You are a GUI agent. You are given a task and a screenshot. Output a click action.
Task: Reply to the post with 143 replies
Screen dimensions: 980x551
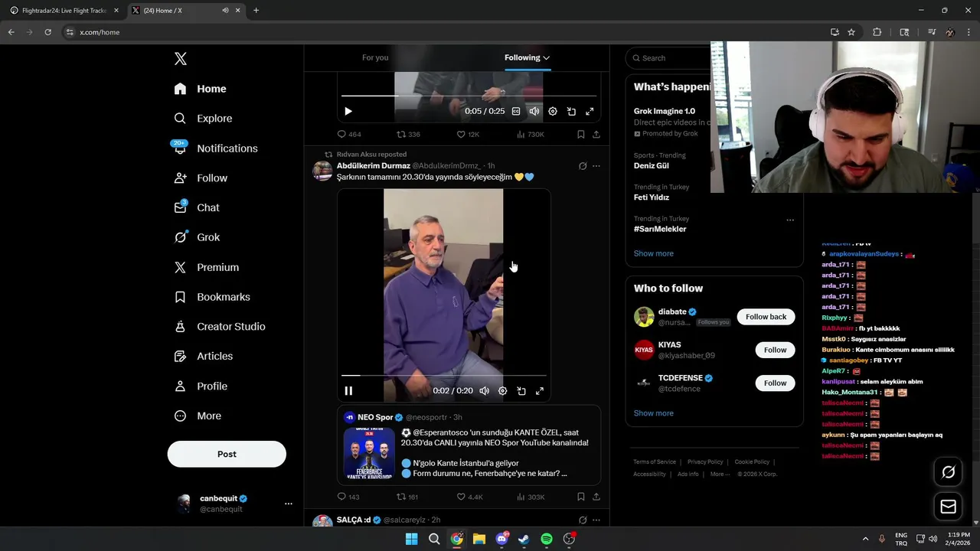[348, 497]
